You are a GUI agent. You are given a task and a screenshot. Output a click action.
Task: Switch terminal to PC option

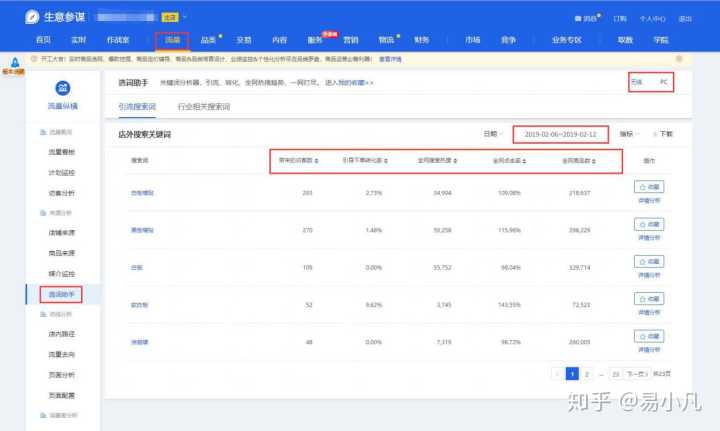coord(663,82)
